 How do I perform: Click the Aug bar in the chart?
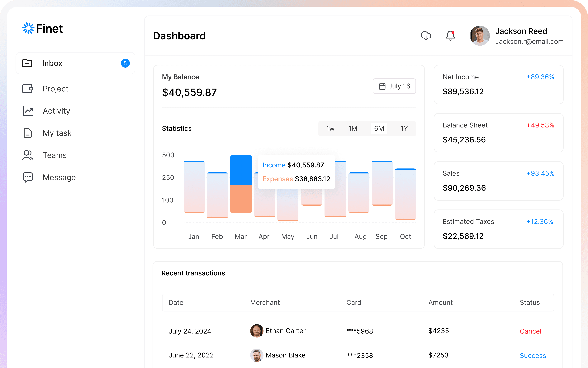click(x=359, y=192)
